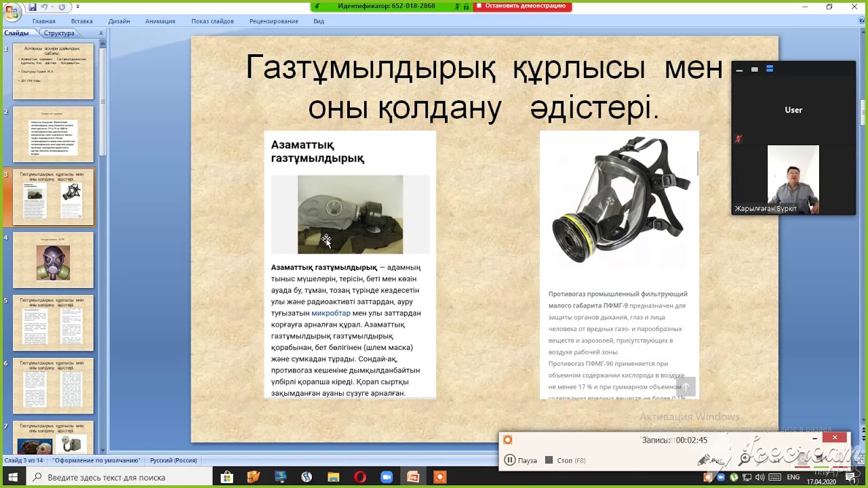Open Icecream recorder taskbar icon
The image size is (868, 488).
pos(439,477)
